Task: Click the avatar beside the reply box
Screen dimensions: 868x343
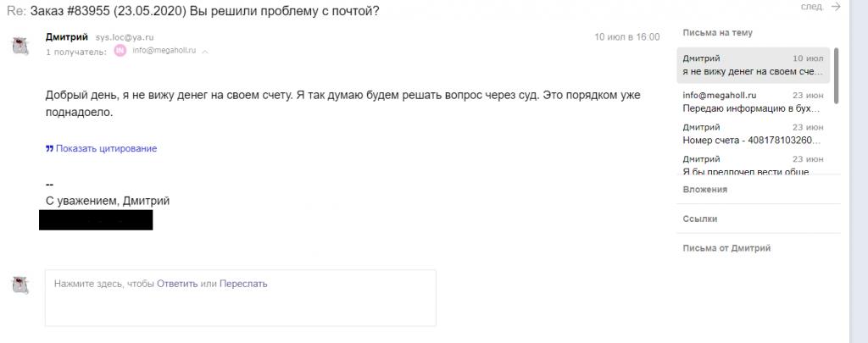Action: 20,285
